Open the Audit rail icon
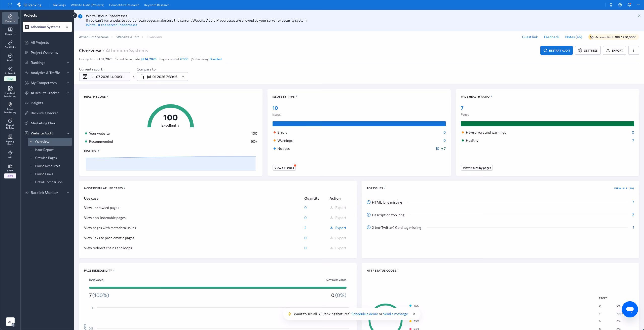The height and width of the screenshot is (330, 644). (x=10, y=57)
